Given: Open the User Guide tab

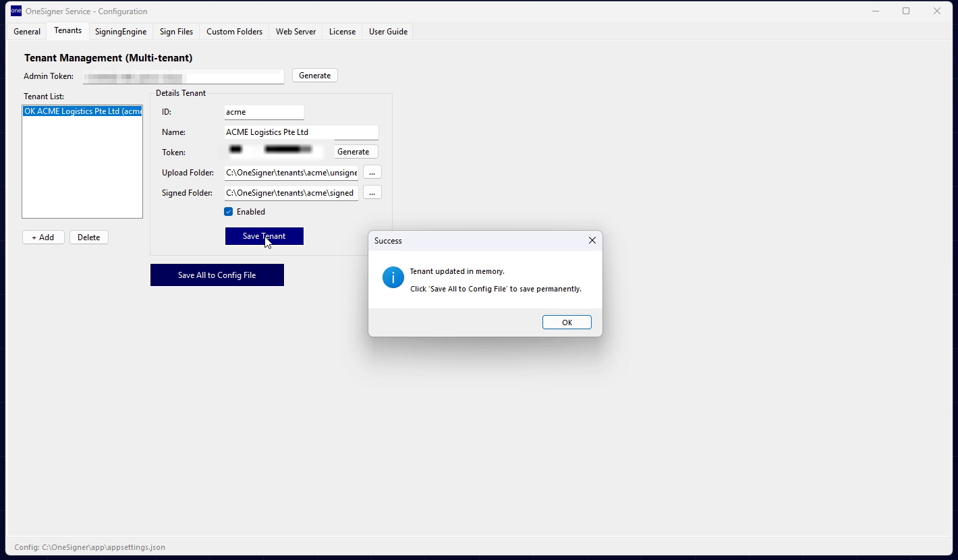Looking at the screenshot, I should (x=388, y=32).
